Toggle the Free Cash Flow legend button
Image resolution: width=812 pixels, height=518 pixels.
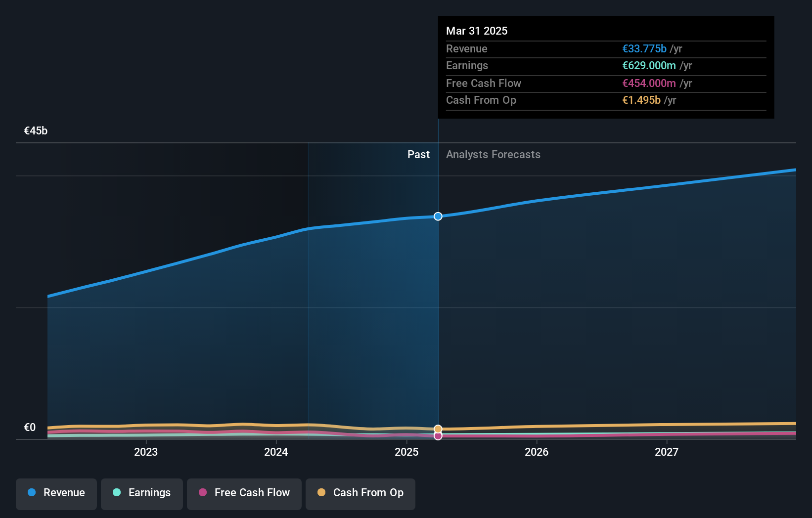coord(244,494)
